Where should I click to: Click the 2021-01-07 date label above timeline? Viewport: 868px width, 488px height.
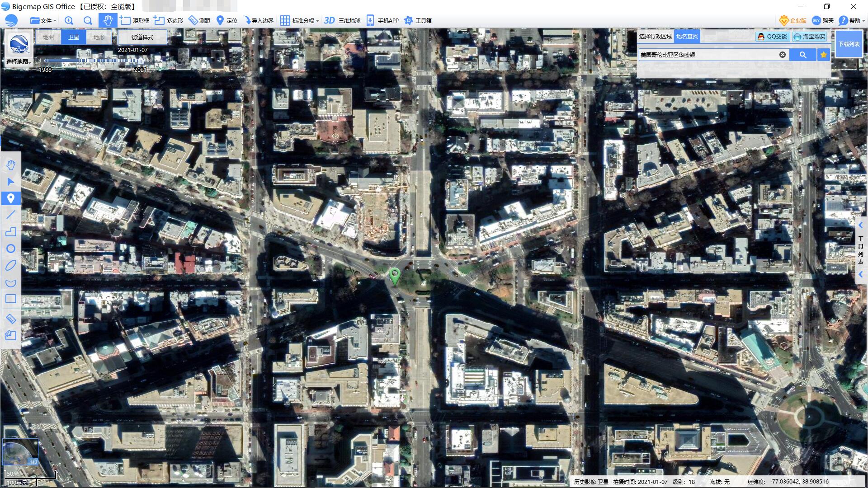point(132,50)
